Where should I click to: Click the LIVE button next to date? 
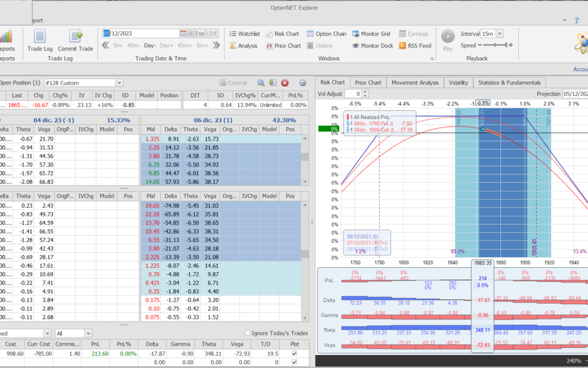(x=212, y=33)
